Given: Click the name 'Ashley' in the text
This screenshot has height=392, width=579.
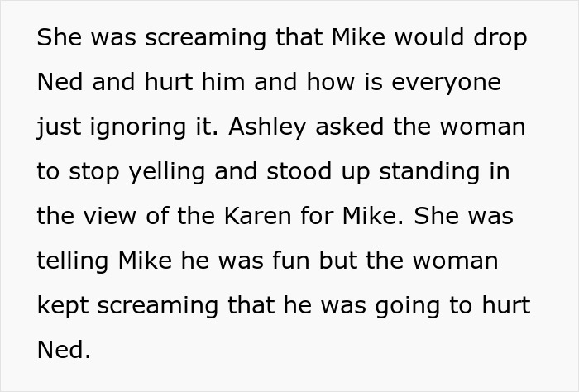Looking at the screenshot, I should [265, 127].
